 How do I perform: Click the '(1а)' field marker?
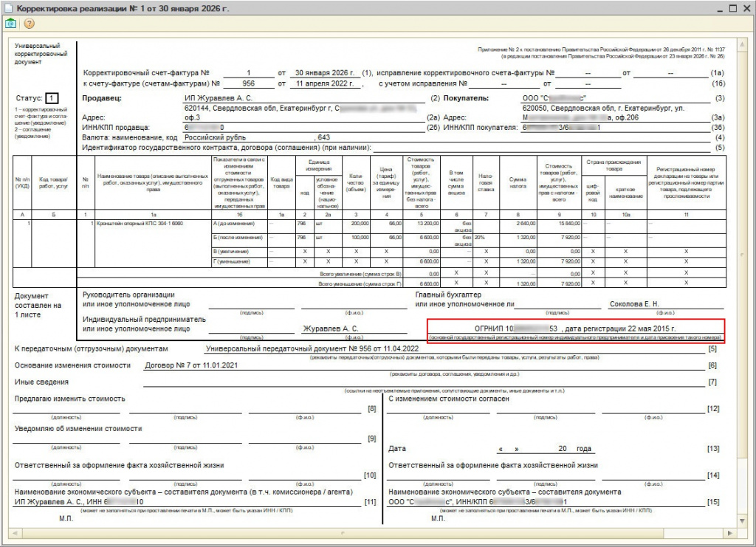[718, 73]
